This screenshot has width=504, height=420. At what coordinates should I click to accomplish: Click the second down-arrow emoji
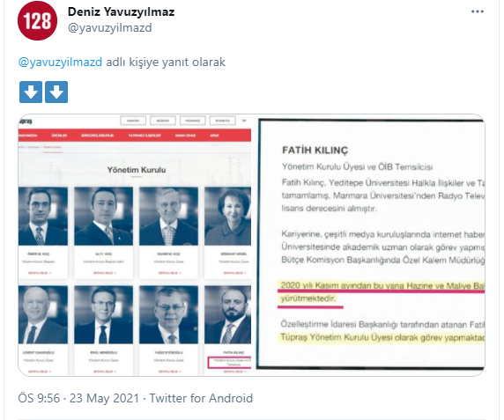(x=56, y=92)
